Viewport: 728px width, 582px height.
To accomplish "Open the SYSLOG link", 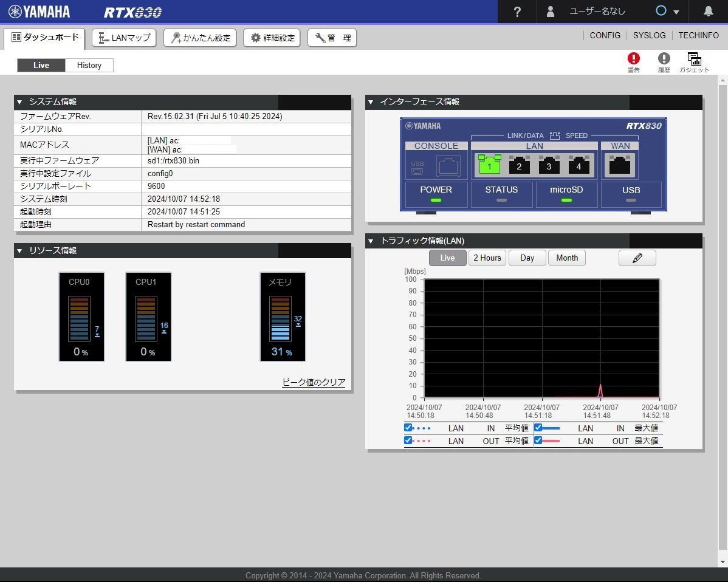I will coord(649,35).
